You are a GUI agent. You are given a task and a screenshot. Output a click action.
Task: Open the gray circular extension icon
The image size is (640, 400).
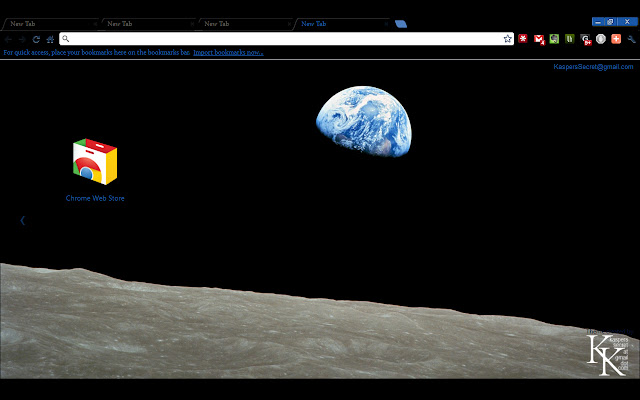(601, 39)
